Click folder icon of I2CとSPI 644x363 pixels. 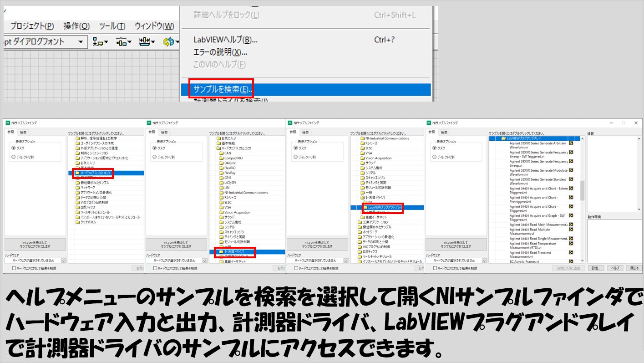point(221,183)
